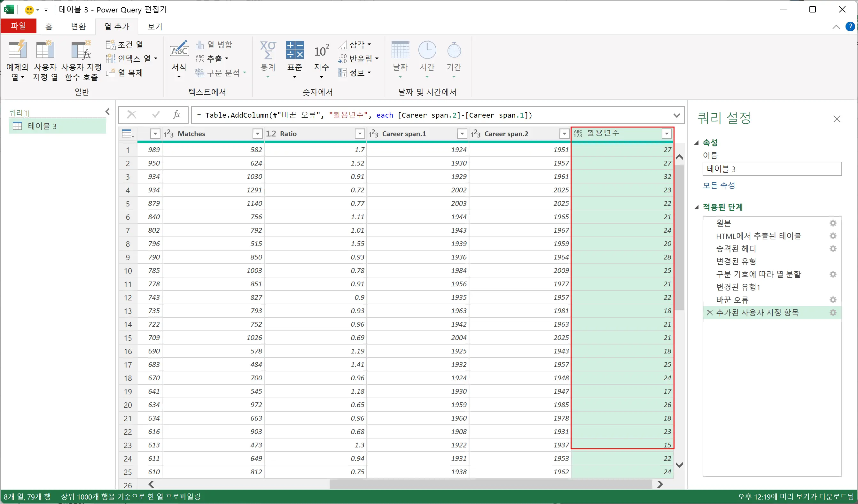The height and width of the screenshot is (504, 858).
Task: Click the 표준 (Standard) operations icon
Action: tap(294, 50)
